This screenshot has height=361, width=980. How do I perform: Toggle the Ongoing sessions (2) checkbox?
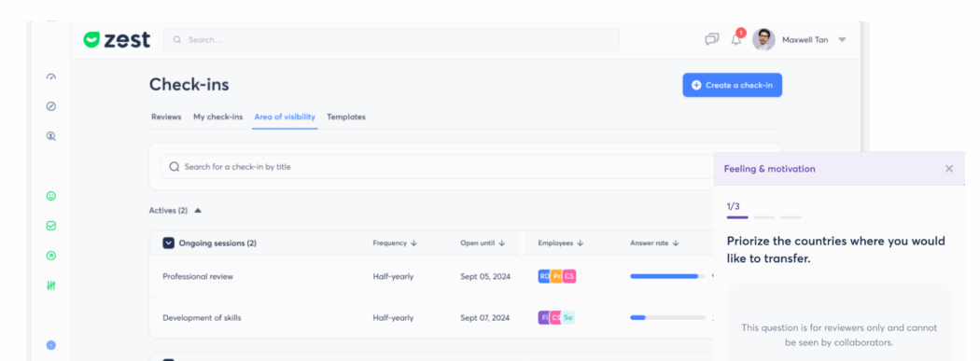169,243
